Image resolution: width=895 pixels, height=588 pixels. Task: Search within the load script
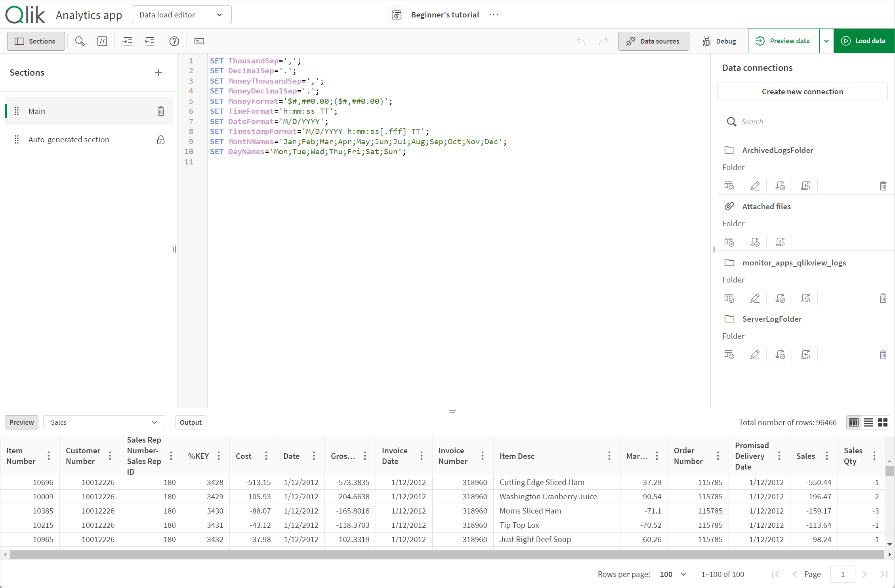[x=80, y=41]
